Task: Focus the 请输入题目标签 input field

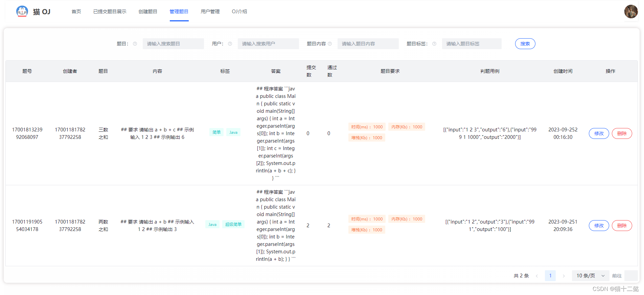Action: coord(471,44)
